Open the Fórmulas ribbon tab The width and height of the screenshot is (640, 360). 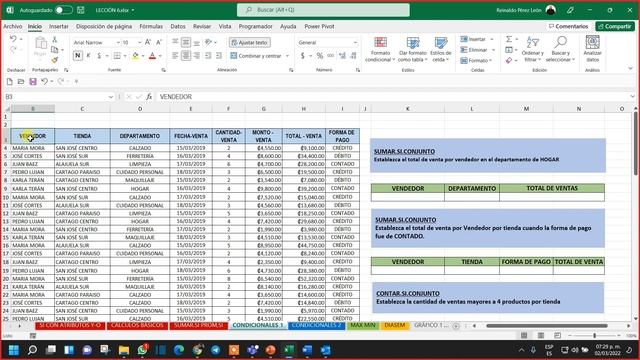[151, 26]
